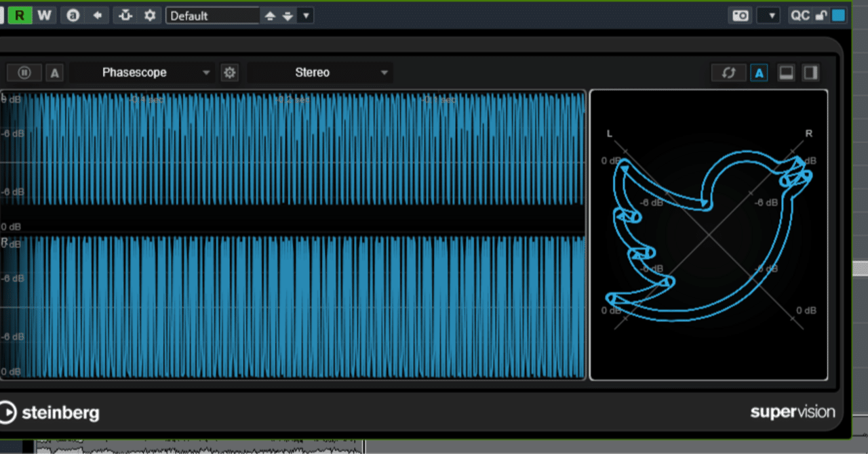The image size is (868, 454).
Task: Toggle the grey A button beside pause
Action: tap(55, 73)
